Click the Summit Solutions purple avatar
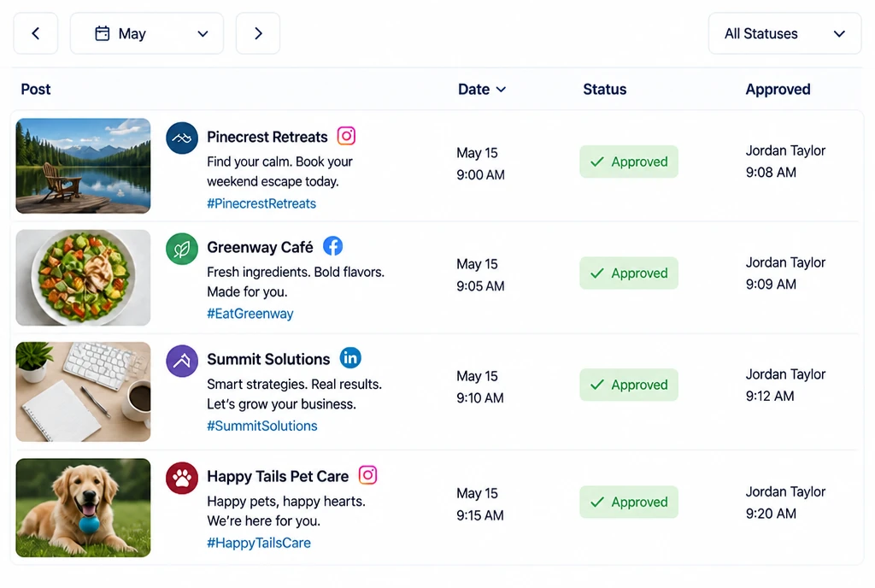 point(182,361)
